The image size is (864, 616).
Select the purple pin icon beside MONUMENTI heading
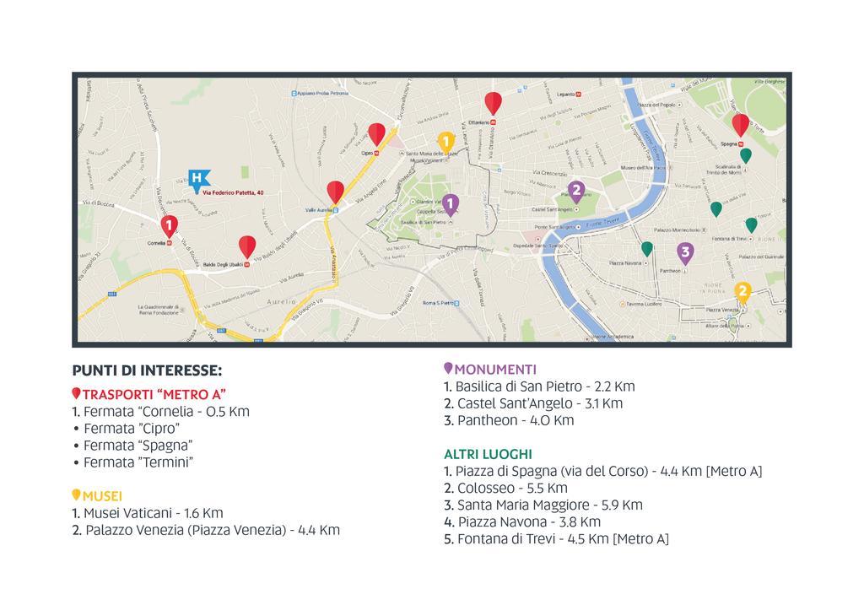point(449,368)
